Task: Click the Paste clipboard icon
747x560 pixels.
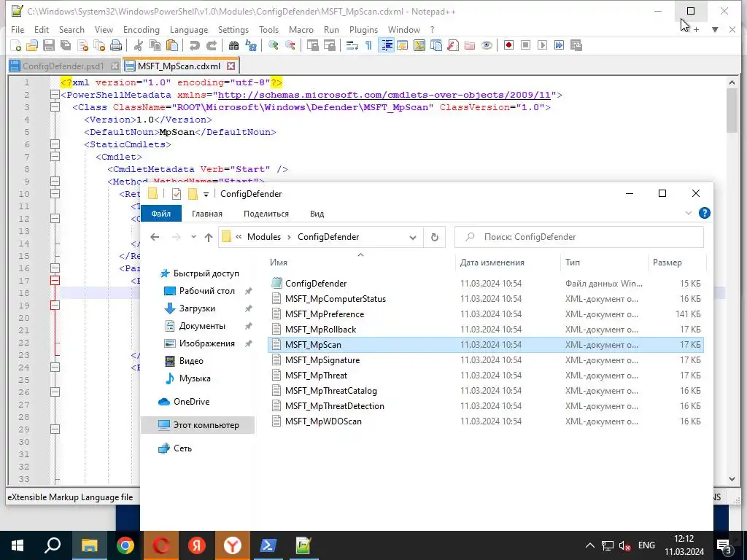Action: [x=172, y=45]
